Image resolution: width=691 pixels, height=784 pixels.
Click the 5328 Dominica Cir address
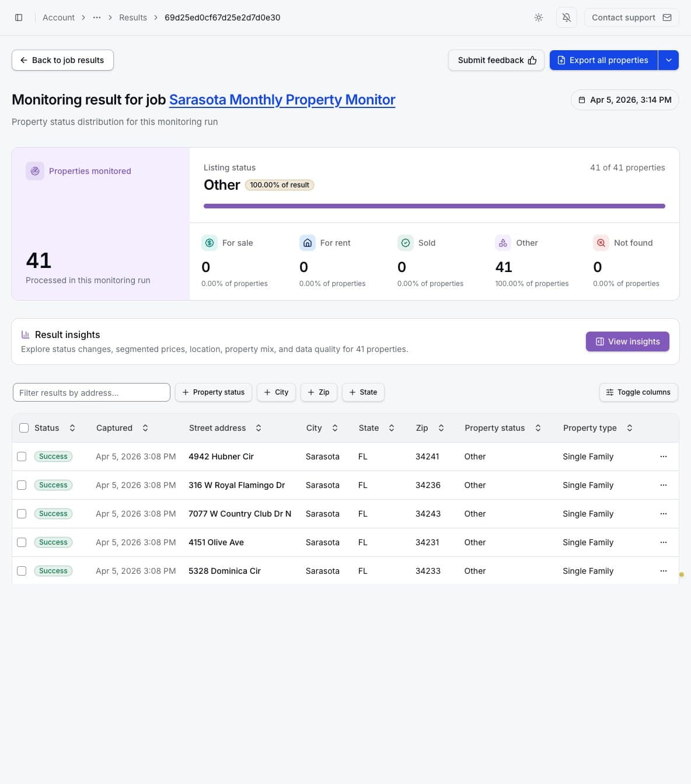(225, 571)
